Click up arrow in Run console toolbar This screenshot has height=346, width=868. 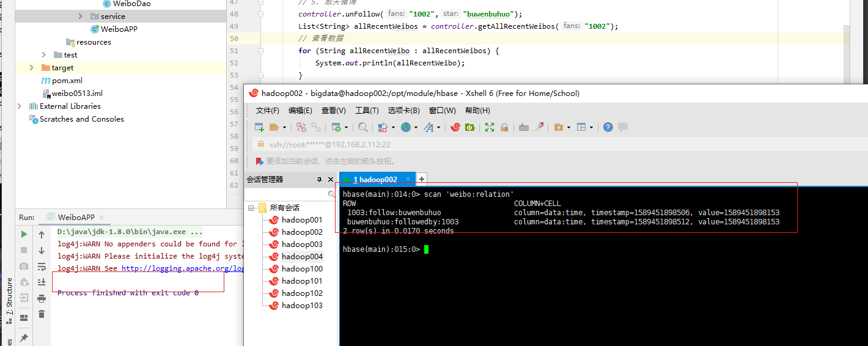[x=42, y=235]
